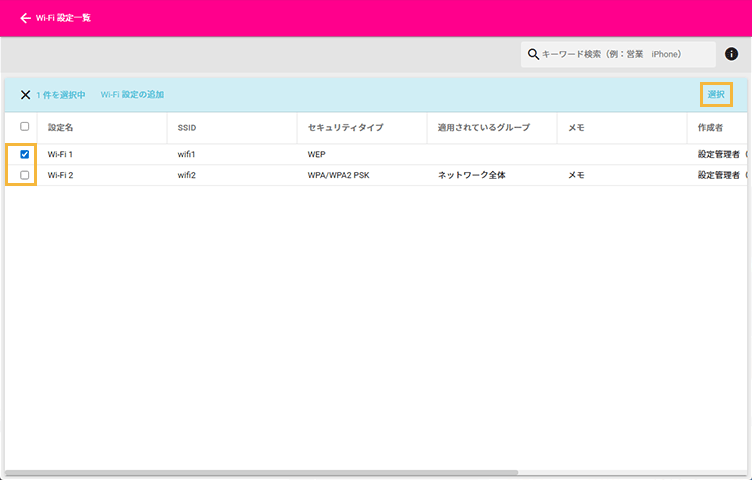This screenshot has height=480, width=752.
Task: Click the Wi-Fi 2 setting name cell
Action: (60, 176)
